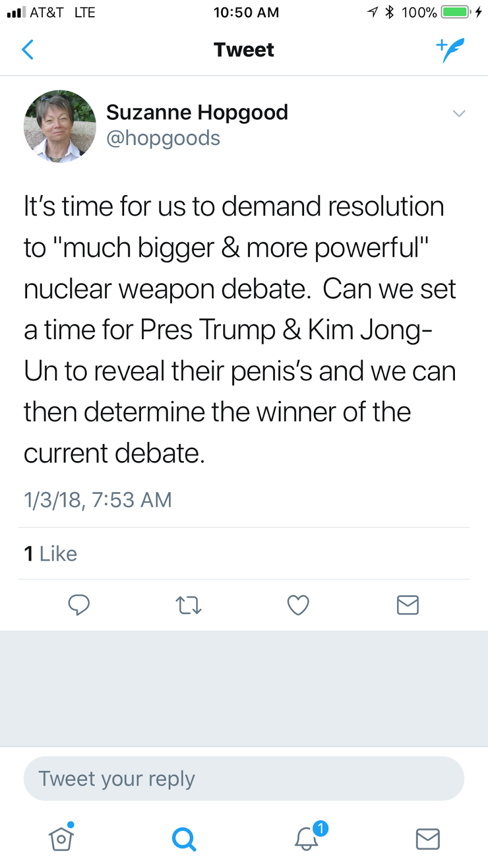Open the Notifications bell tab

(307, 838)
